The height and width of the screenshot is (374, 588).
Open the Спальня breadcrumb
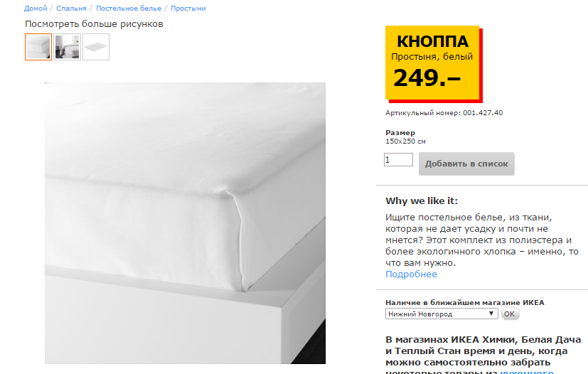[x=71, y=9]
